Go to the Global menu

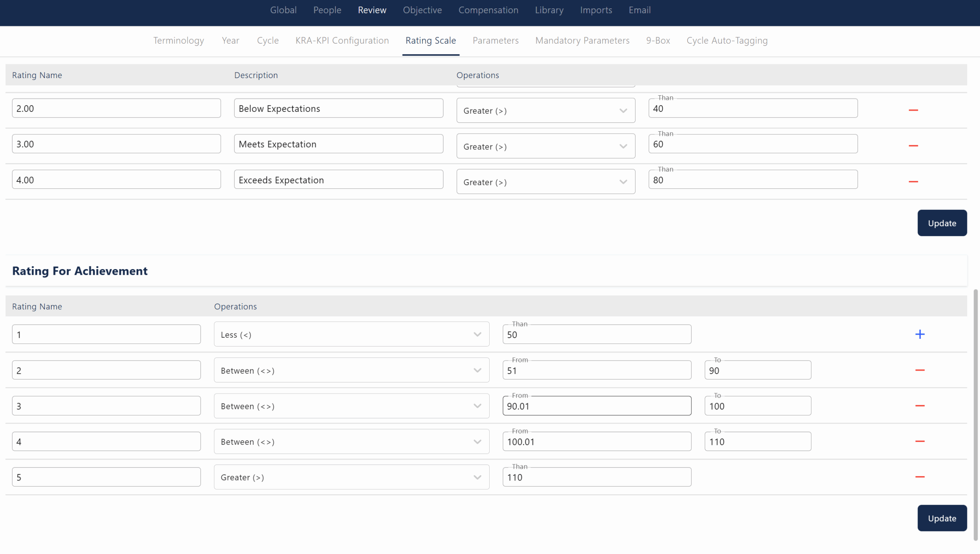point(283,10)
